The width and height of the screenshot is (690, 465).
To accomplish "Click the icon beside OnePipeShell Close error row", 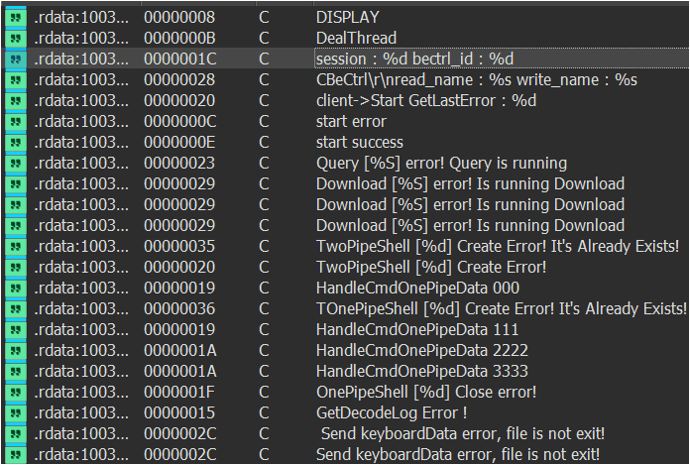I will (x=16, y=392).
